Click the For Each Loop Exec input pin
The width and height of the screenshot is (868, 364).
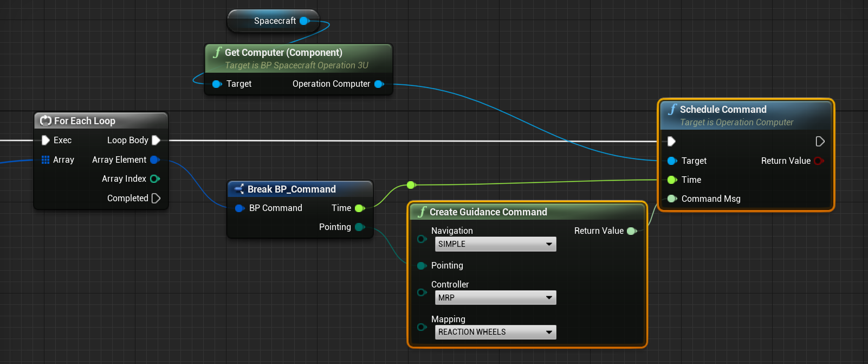pos(46,141)
